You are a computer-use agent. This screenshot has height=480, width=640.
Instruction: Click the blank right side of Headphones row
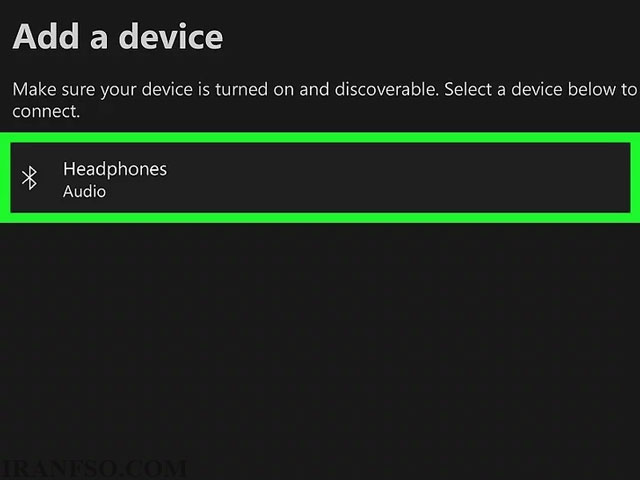coord(408,178)
